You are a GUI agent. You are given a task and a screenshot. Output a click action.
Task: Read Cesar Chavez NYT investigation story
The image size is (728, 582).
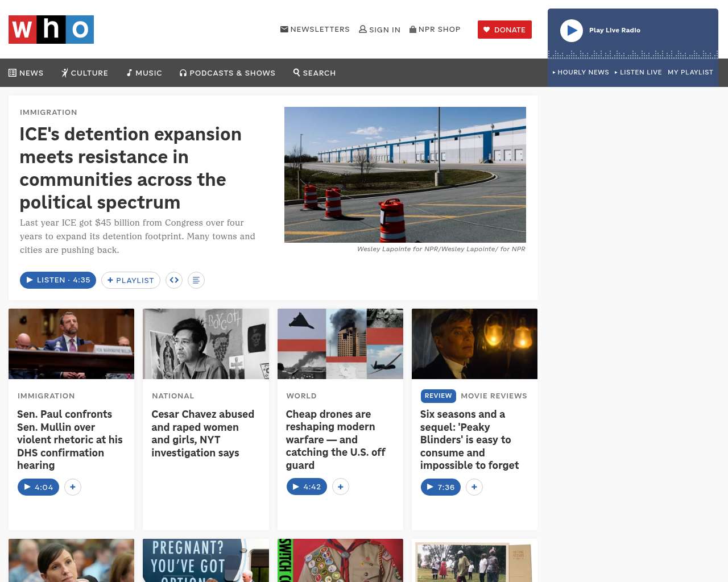pyautogui.click(x=203, y=434)
